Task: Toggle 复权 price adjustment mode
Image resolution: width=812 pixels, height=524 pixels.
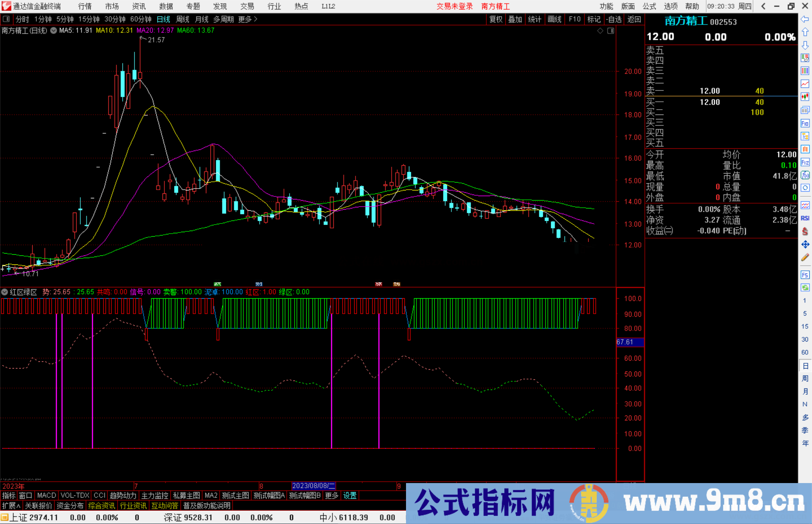Action: pyautogui.click(x=495, y=19)
